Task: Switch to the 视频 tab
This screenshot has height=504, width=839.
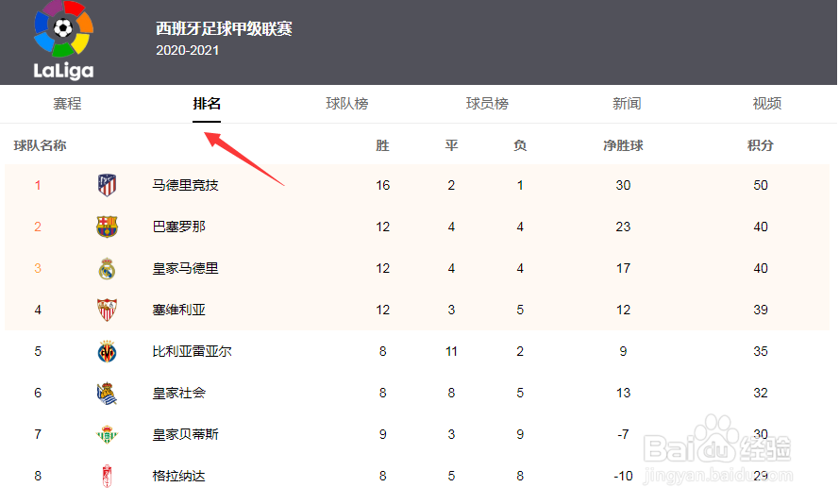Action: coord(766,103)
